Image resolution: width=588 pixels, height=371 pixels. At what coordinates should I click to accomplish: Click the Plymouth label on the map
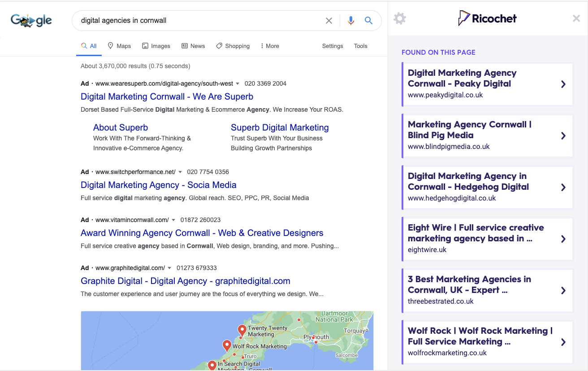[x=316, y=337]
